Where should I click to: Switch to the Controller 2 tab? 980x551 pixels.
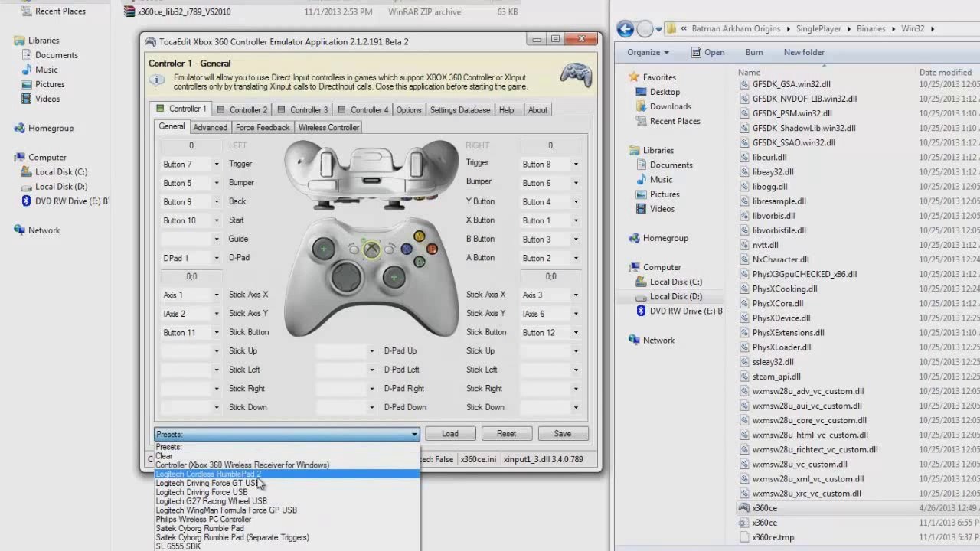pos(242,110)
